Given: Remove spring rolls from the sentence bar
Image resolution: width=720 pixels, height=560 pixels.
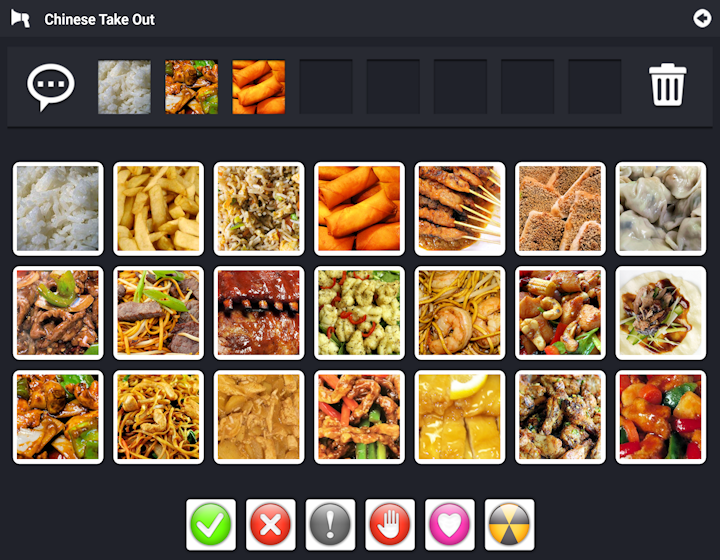Looking at the screenshot, I should [259, 87].
